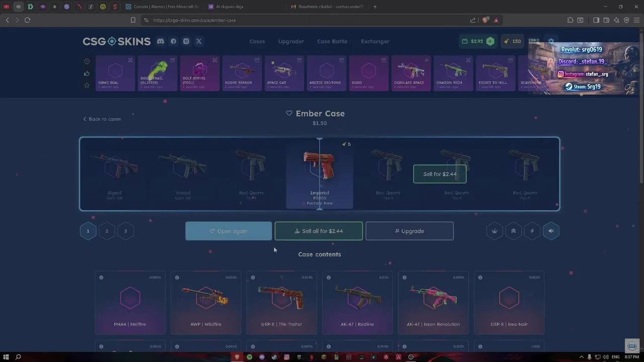The width and height of the screenshot is (644, 362).
Task: Open the Ticket to Hell live drop
Action: click(496, 73)
